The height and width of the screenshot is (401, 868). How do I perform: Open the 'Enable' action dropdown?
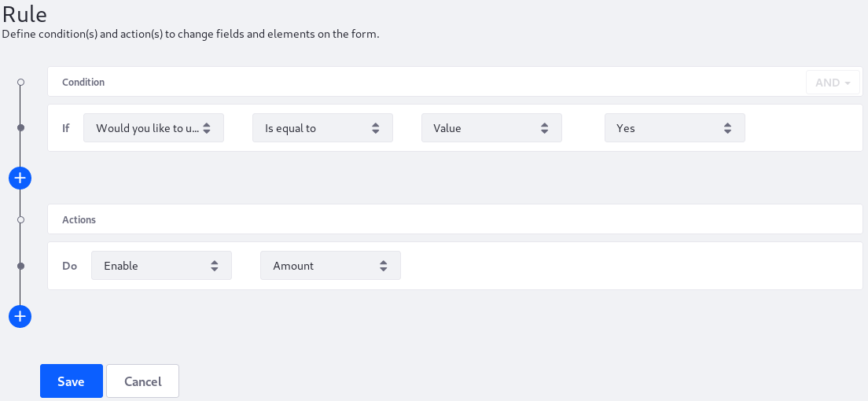[161, 265]
